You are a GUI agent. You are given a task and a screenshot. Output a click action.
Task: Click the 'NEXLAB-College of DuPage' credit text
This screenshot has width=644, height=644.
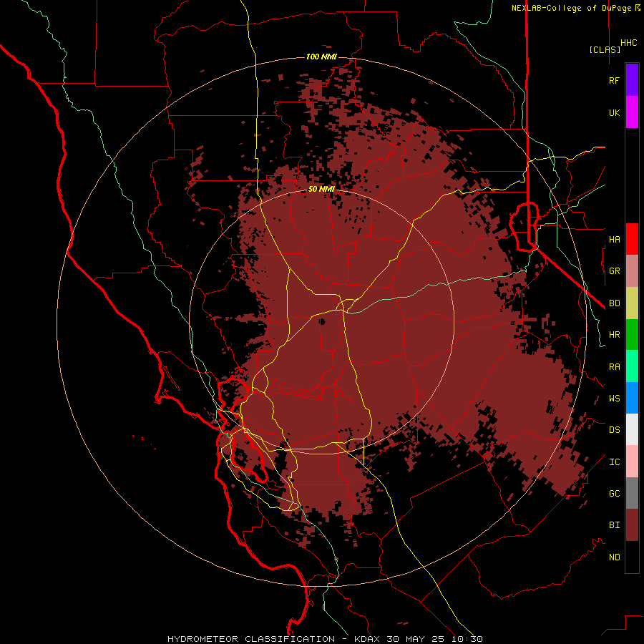tap(572, 8)
